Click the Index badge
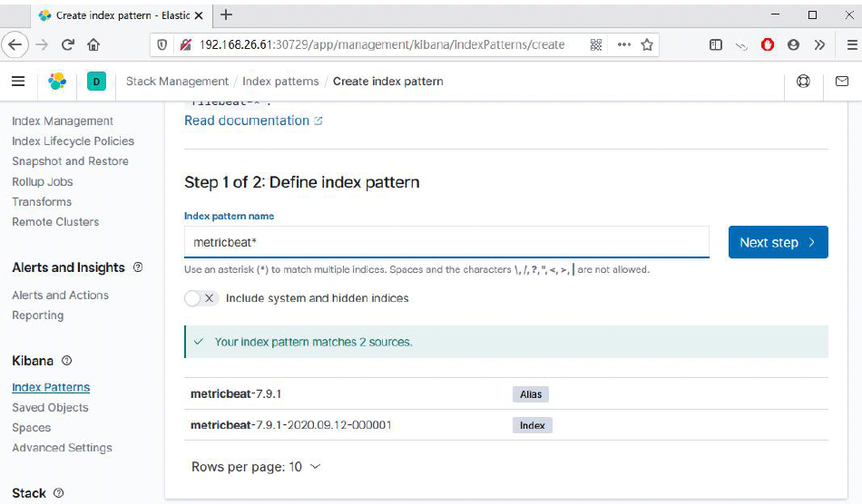The image size is (862, 504). coord(532,425)
